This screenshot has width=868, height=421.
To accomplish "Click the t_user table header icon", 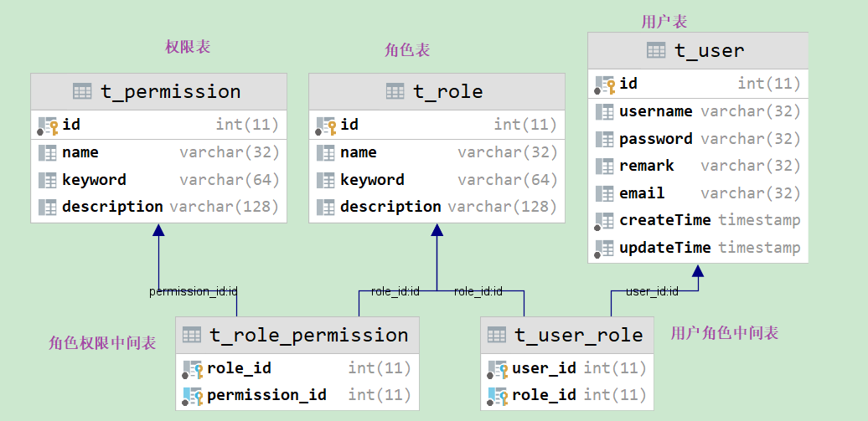I will (656, 50).
